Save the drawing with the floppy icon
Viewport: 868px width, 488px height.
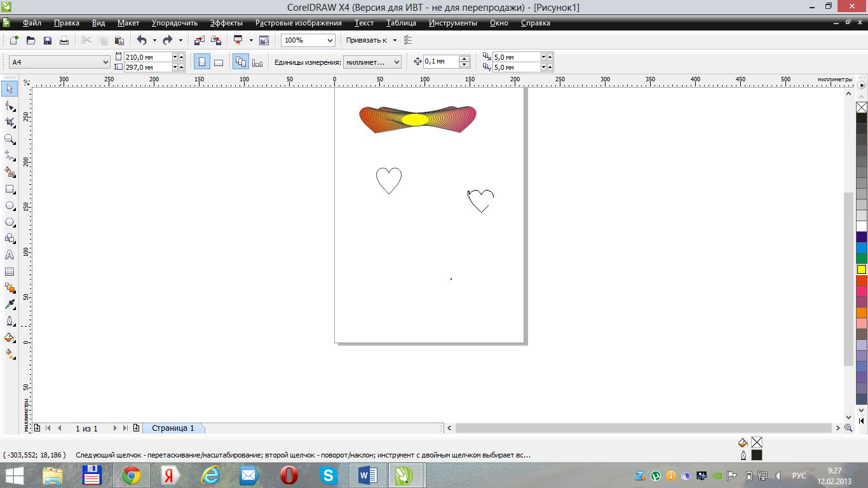[x=47, y=40]
